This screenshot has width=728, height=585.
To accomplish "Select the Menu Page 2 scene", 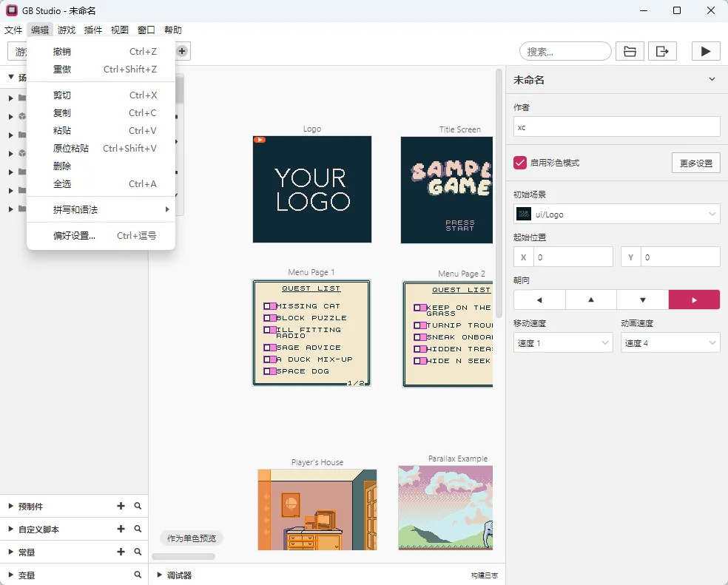I will click(448, 334).
